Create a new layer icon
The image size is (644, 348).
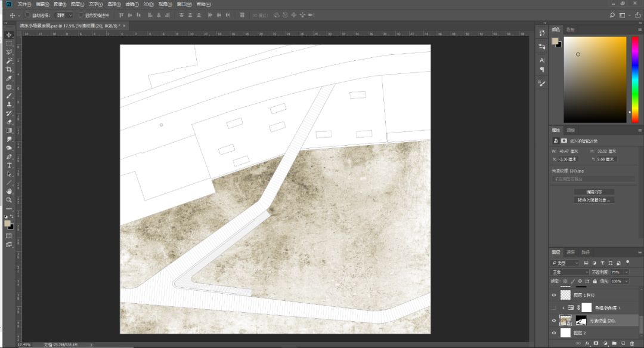coord(624,343)
